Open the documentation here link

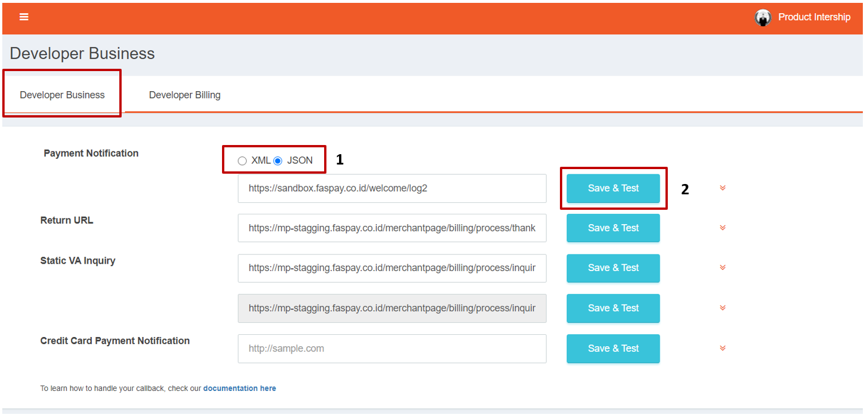[x=239, y=389]
